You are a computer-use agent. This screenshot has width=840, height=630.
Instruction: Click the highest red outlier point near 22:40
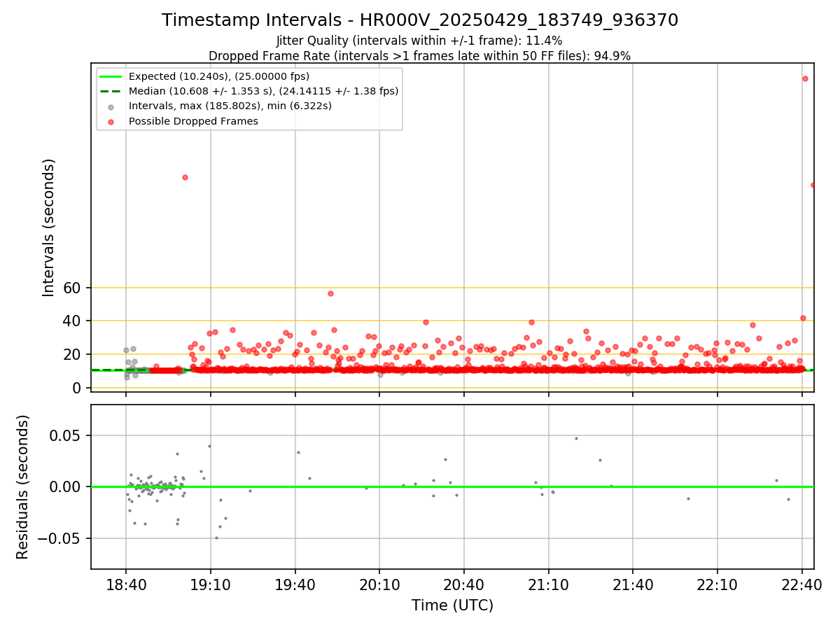[x=805, y=78]
